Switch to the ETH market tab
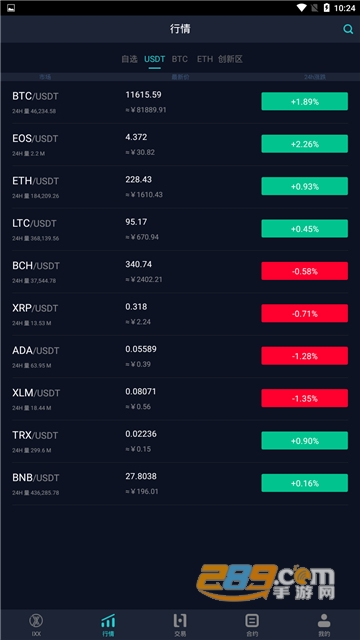This screenshot has height=640, width=360. [x=205, y=59]
